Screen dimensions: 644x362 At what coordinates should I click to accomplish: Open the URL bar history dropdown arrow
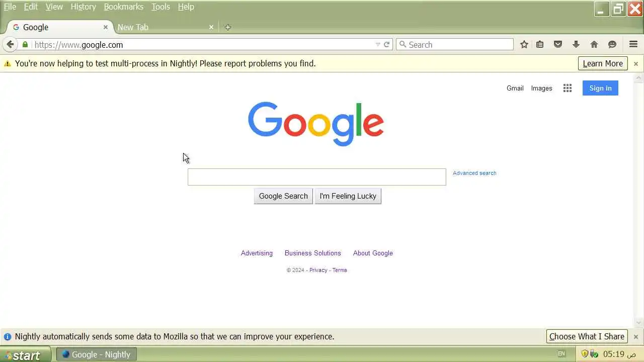point(378,44)
